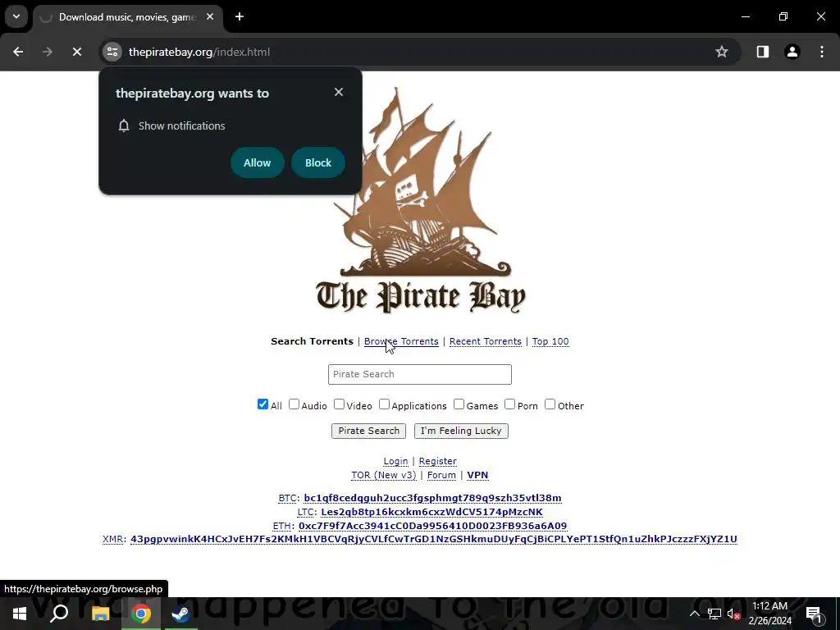
Task: Block notifications from thepiratebay.org
Action: 318,163
